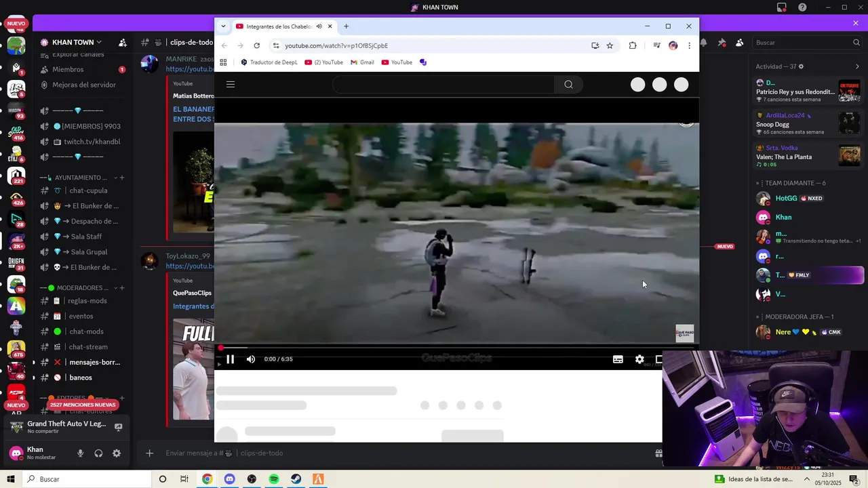Viewport: 868px width, 488px height.
Task: Add channel to AYUNTAMIENTO category
Action: coord(122,178)
